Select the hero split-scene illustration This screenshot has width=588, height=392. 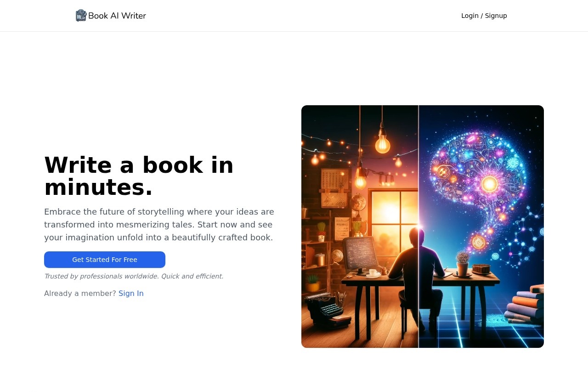click(422, 226)
